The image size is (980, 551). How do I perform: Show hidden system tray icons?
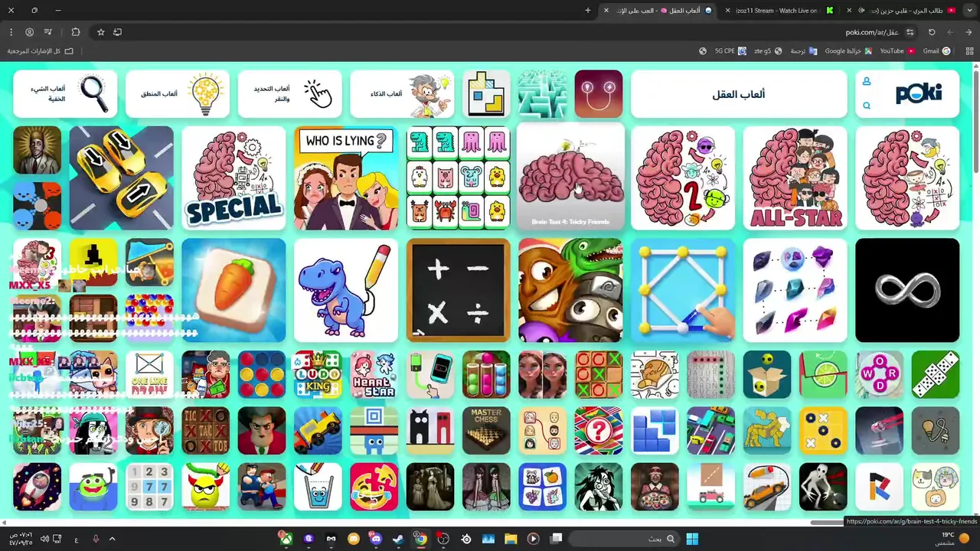coord(112,539)
